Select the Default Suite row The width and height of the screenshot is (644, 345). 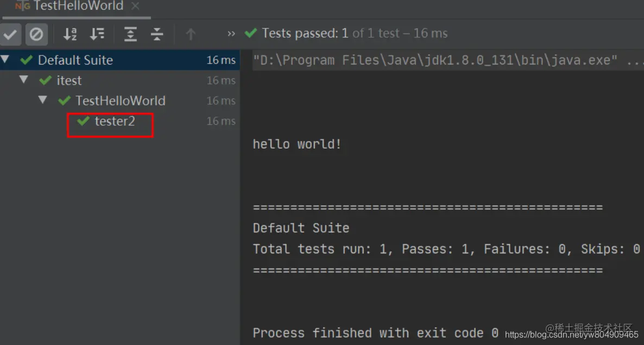point(120,60)
